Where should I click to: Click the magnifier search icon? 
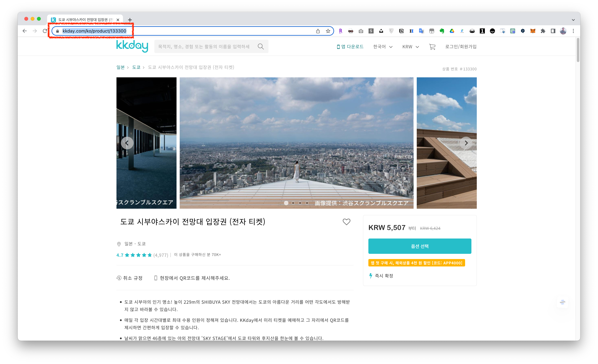(x=261, y=47)
